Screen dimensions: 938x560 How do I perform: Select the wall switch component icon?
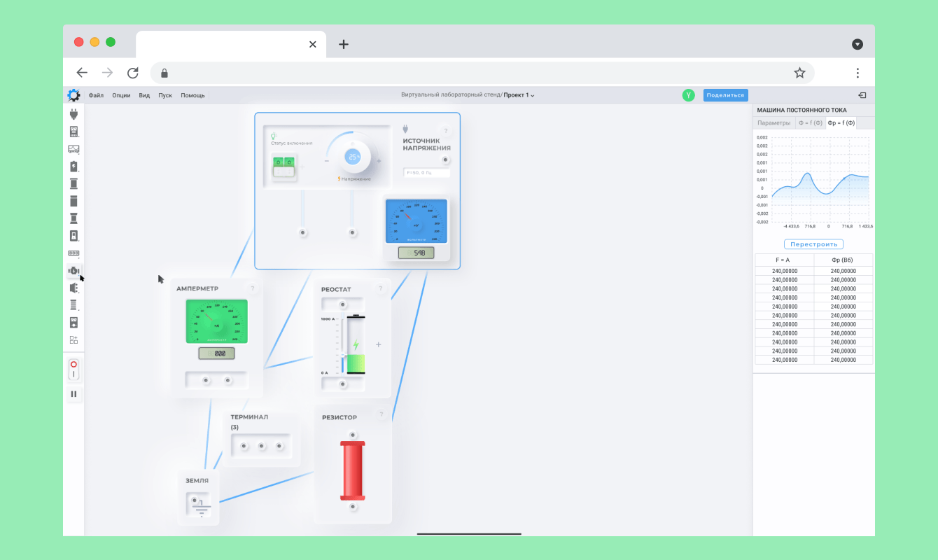pos(73,236)
